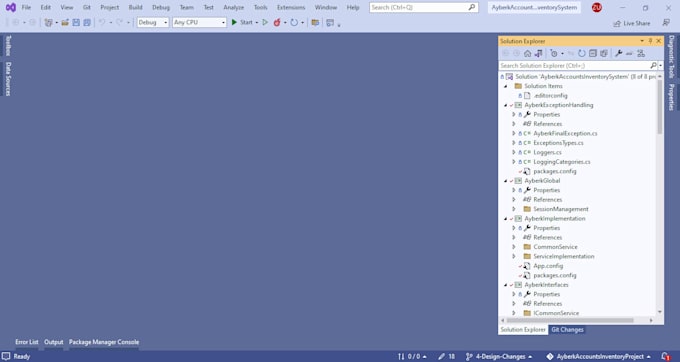
Task: Click the Collapse All icon in Solution Explorer
Action: pyautogui.click(x=593, y=53)
